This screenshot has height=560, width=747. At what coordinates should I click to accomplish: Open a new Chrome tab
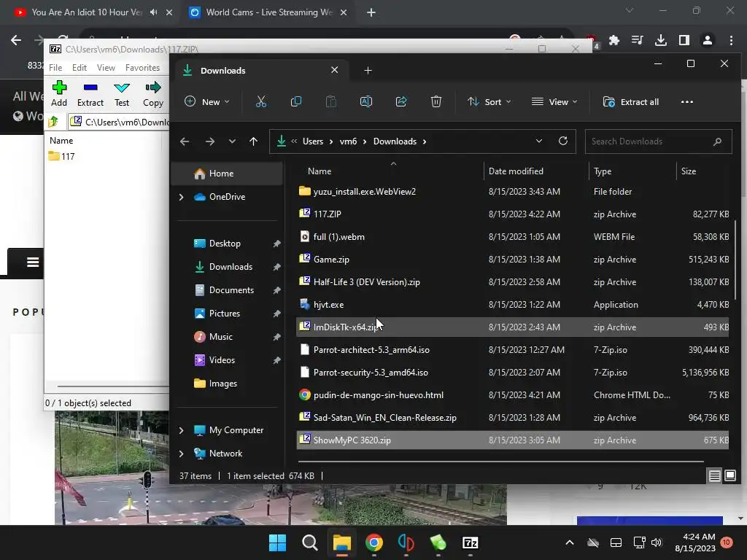click(371, 12)
